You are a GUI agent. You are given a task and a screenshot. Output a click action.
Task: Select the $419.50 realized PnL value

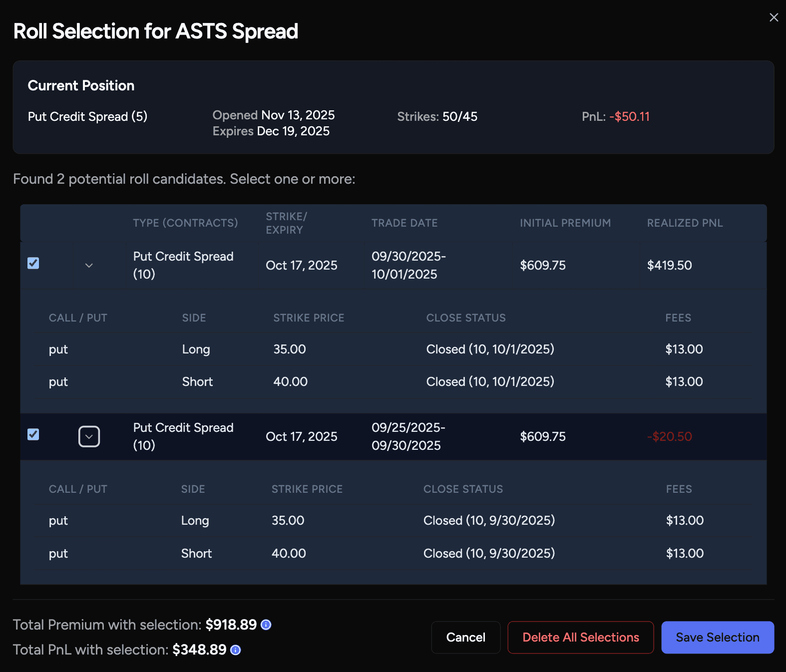point(669,265)
